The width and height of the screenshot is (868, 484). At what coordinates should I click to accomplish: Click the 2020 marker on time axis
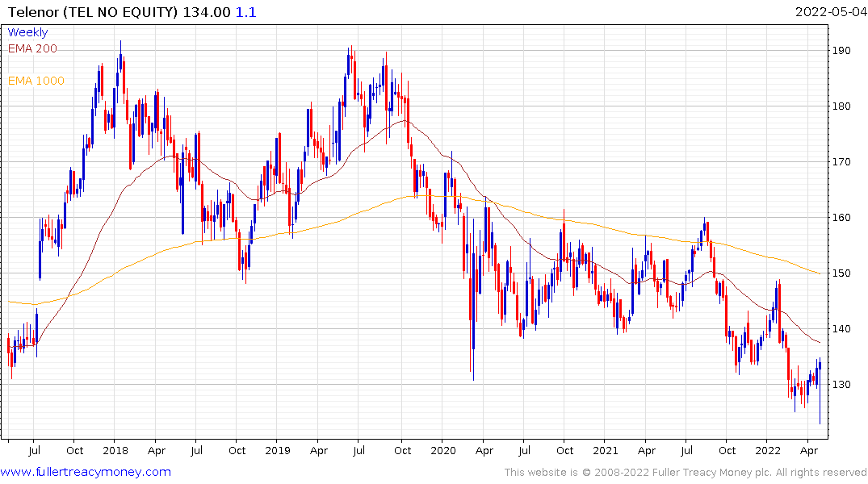pos(442,450)
